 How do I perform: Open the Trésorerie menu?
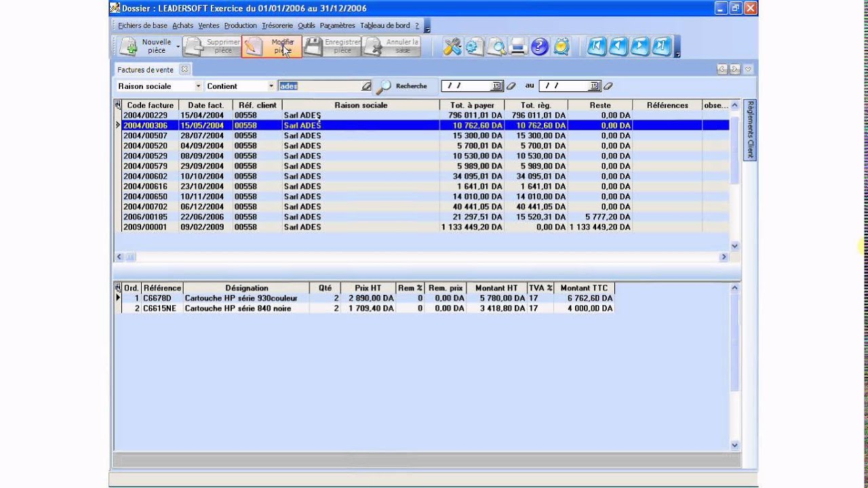coord(277,25)
